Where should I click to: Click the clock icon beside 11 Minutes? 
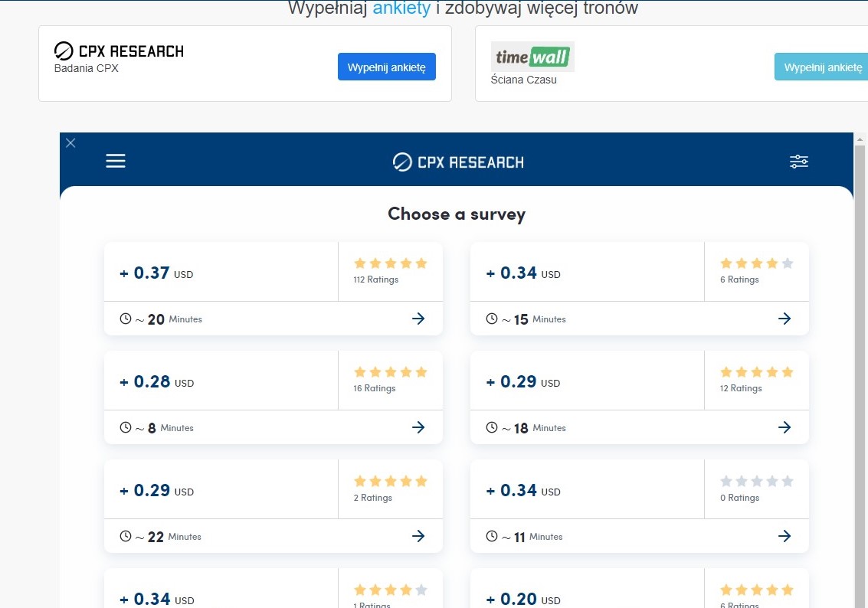(x=492, y=536)
